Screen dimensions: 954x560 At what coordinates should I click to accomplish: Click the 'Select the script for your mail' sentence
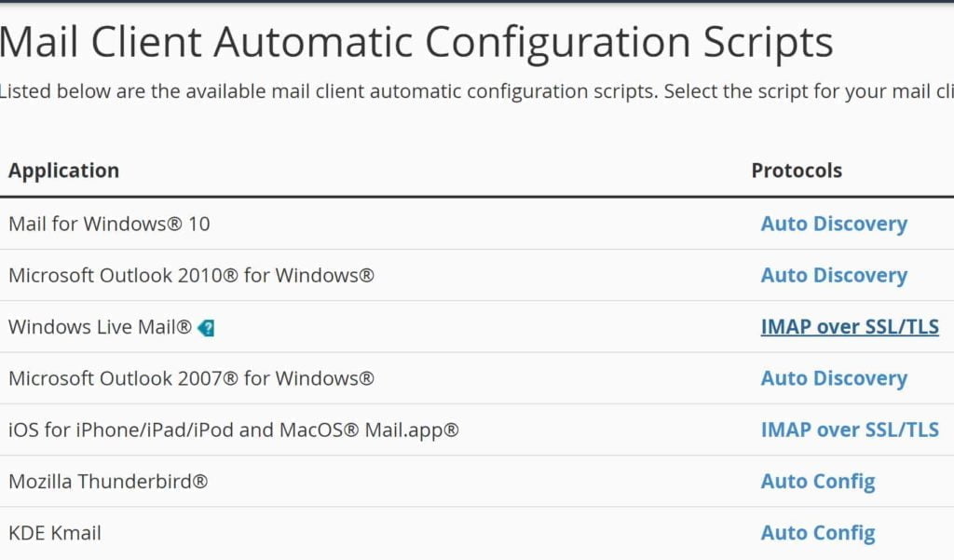pyautogui.click(x=809, y=91)
